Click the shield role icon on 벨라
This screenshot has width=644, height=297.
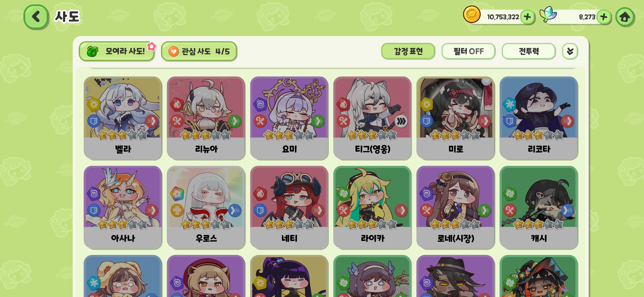pos(94,121)
